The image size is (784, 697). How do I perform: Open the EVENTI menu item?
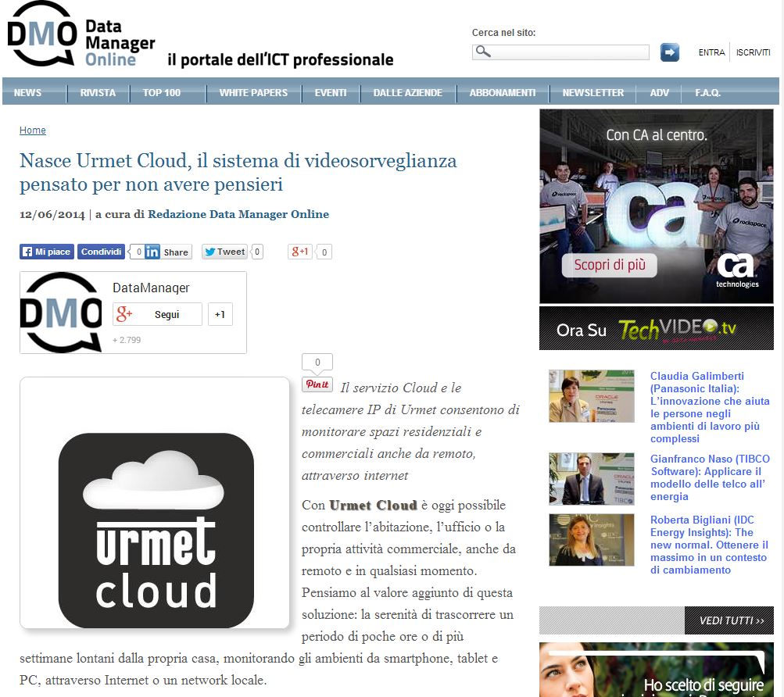[331, 92]
